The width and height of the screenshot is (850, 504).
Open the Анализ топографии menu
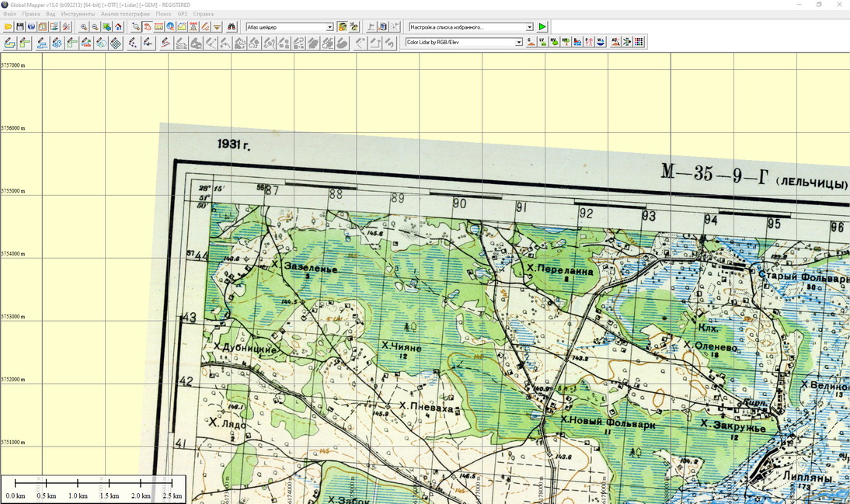click(125, 14)
